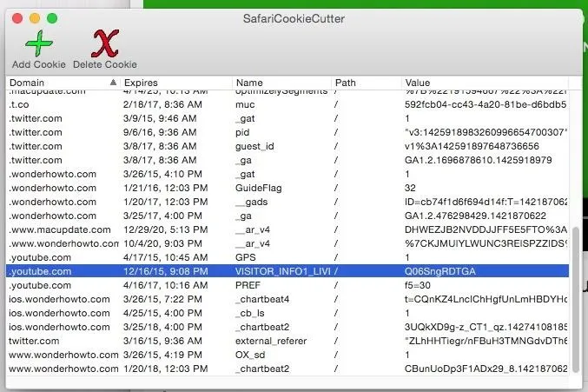
Task: Click the value f5=30
Action: (x=418, y=285)
